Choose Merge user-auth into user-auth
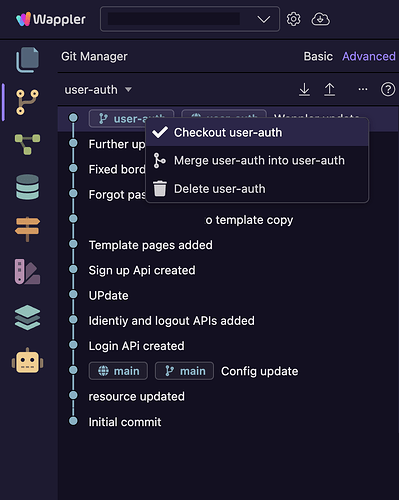 (257, 160)
